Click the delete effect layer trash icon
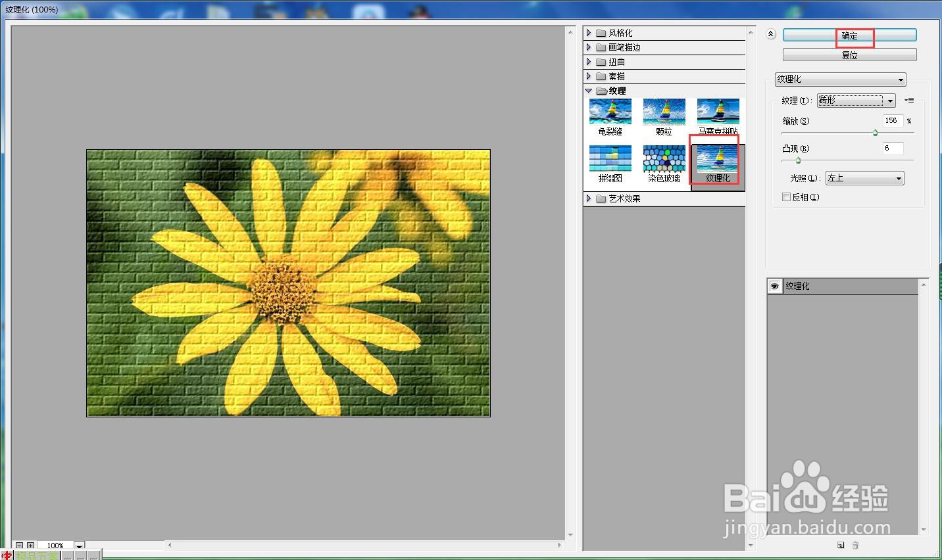 tap(856, 545)
